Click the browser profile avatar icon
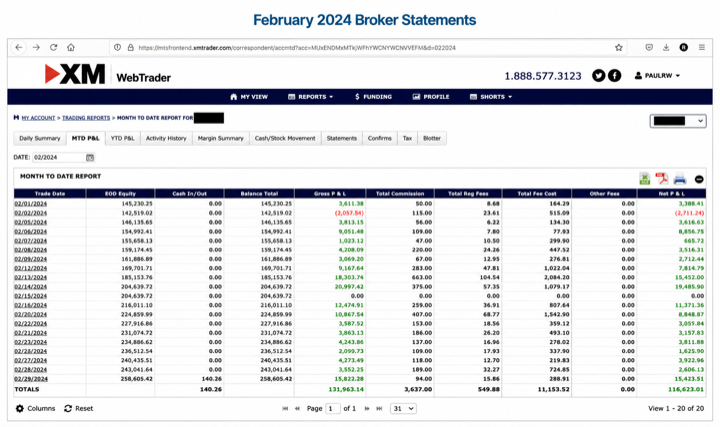720x427 pixels. (684, 47)
